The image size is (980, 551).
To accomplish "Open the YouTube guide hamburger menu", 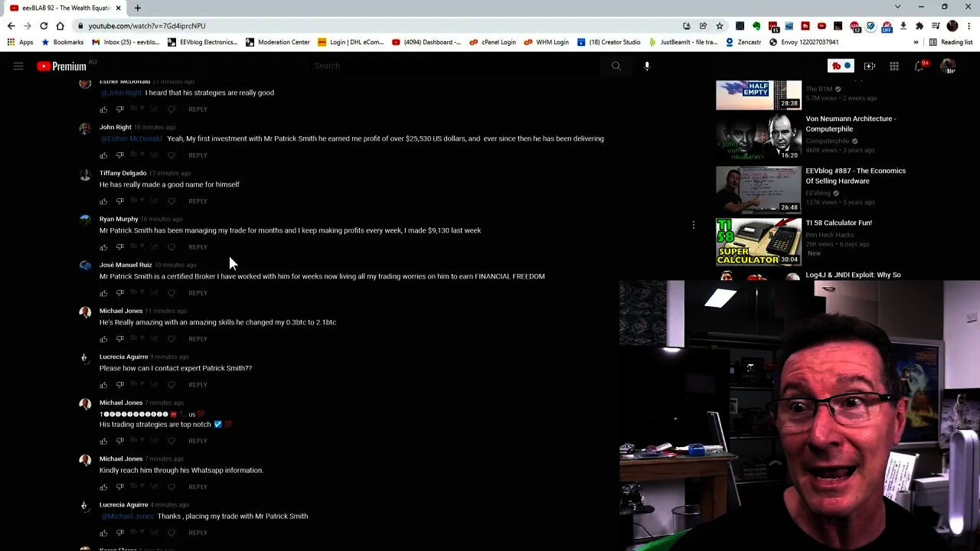I will 18,67.
